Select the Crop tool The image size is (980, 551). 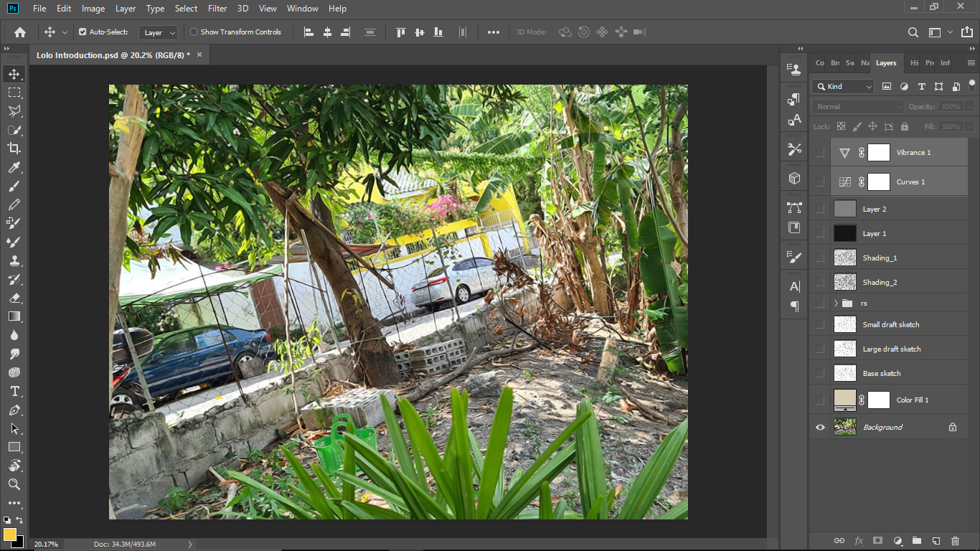coord(14,149)
